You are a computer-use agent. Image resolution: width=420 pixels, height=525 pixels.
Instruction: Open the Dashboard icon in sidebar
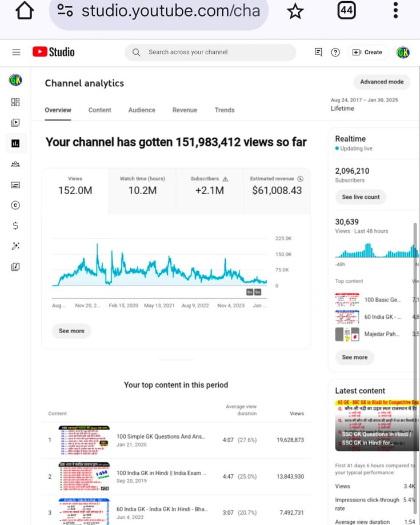(x=15, y=102)
